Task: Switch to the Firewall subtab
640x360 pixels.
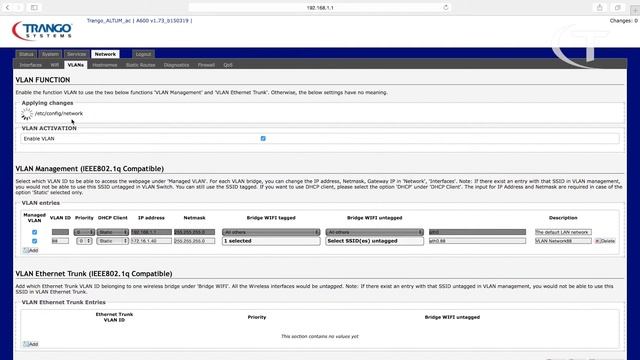Action: (x=206, y=65)
